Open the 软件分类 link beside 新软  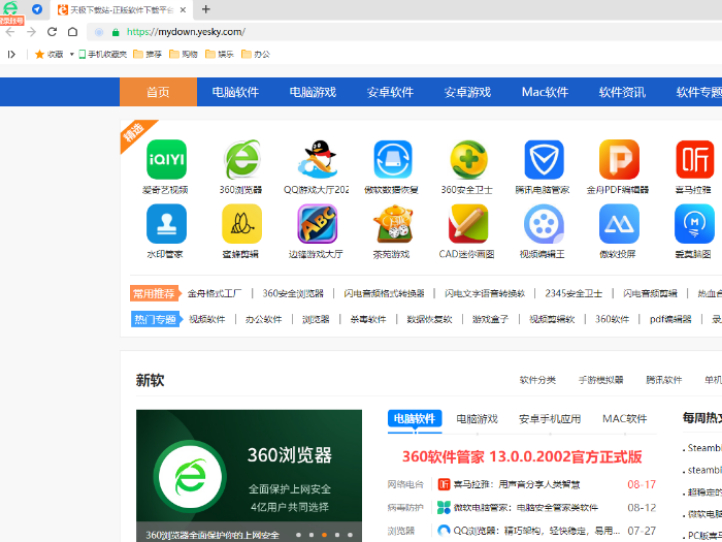pos(537,380)
